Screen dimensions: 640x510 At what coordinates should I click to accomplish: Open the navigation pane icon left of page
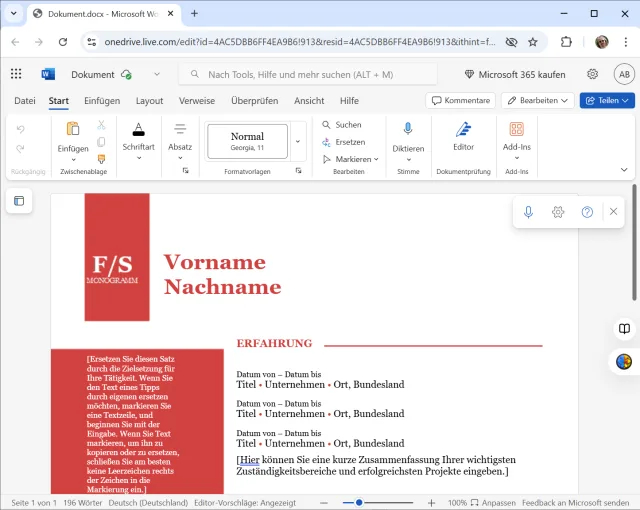(19, 201)
